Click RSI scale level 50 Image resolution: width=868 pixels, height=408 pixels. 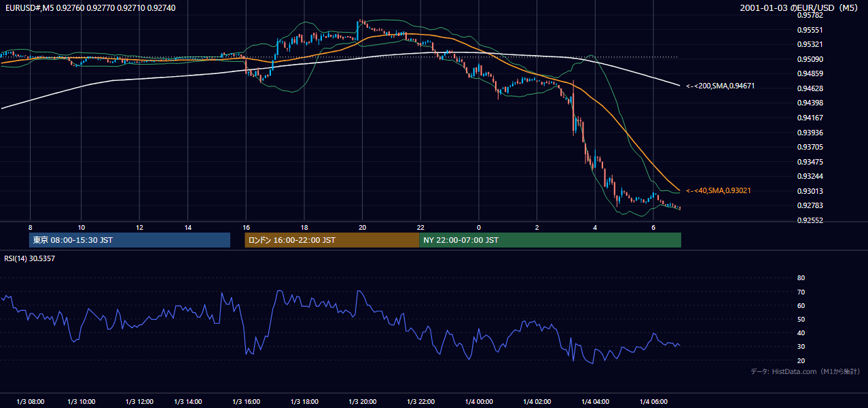point(801,319)
